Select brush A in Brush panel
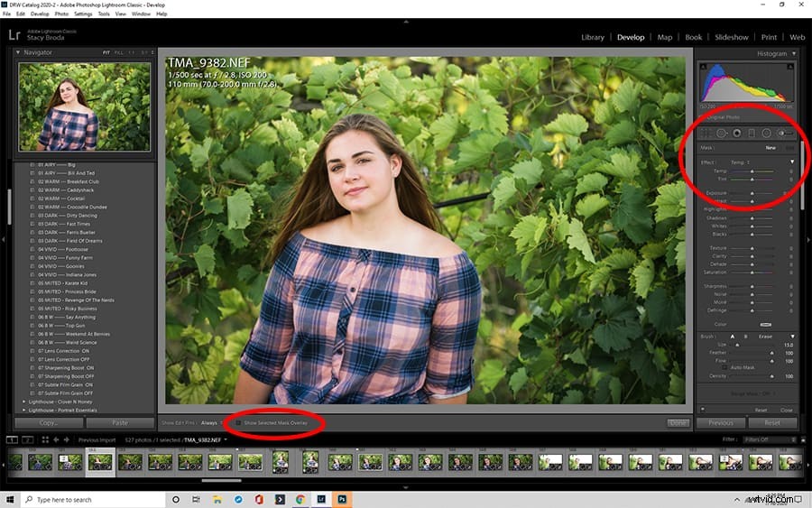 (x=733, y=337)
